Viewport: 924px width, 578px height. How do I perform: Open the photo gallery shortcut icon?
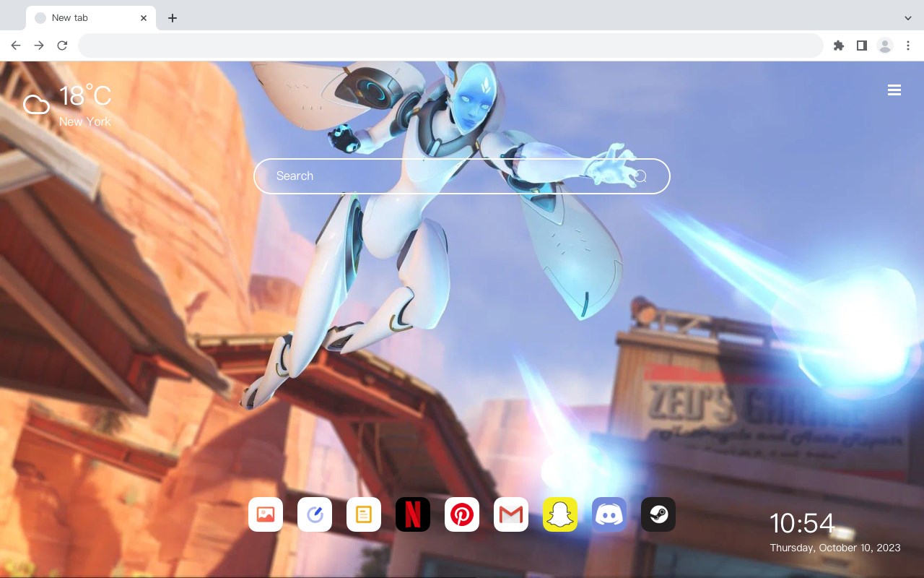pyautogui.click(x=266, y=514)
